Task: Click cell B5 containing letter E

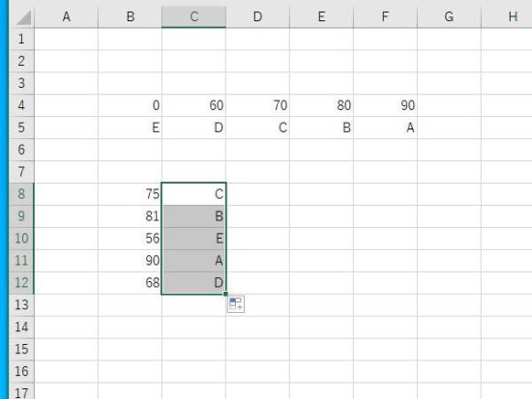Action: [130, 128]
